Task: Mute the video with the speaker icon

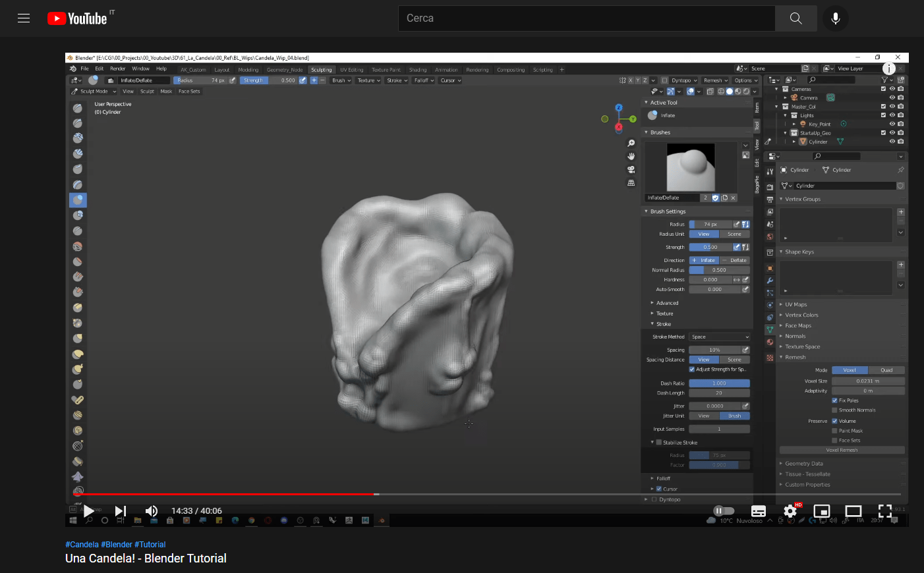Action: [151, 511]
